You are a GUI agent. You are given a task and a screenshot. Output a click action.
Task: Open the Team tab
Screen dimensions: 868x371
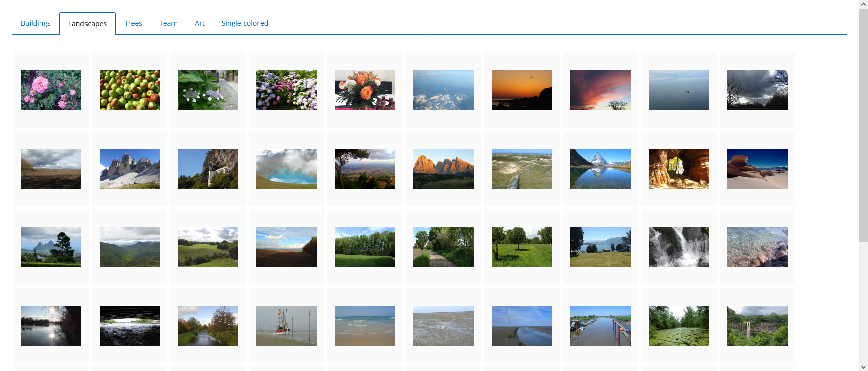[x=168, y=23]
